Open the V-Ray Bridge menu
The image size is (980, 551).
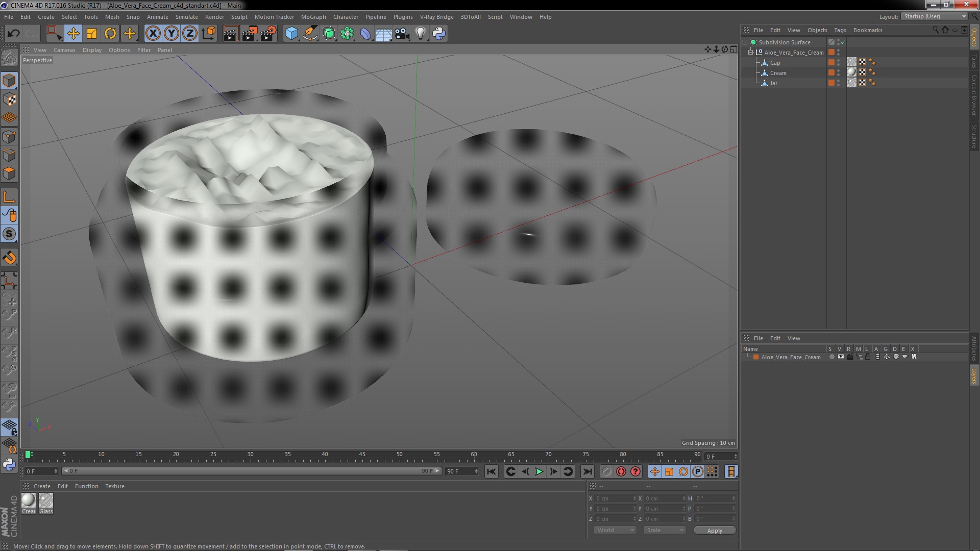[436, 17]
